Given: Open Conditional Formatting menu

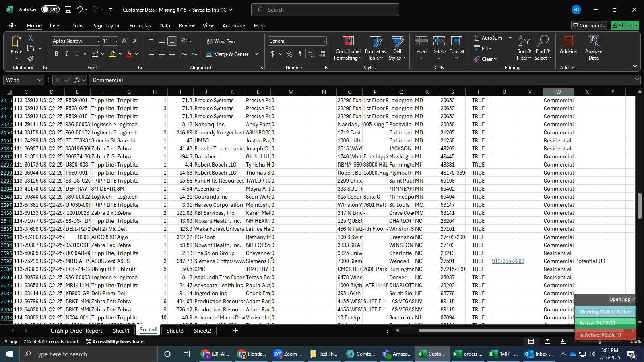Looking at the screenshot, I should (348, 48).
